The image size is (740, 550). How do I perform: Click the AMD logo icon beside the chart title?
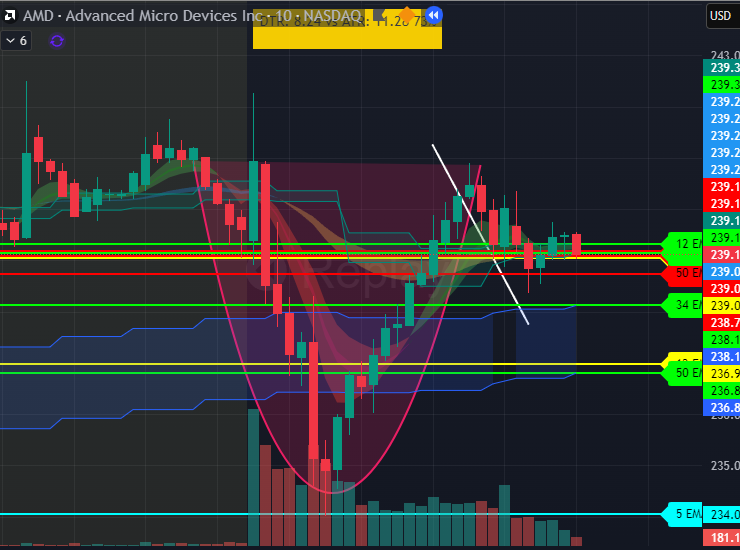9,16
